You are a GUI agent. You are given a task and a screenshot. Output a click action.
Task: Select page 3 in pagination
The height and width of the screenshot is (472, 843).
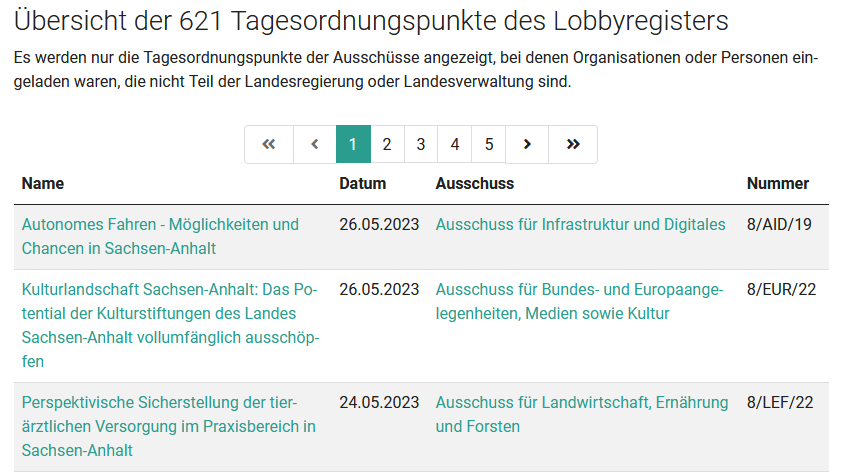tap(421, 144)
